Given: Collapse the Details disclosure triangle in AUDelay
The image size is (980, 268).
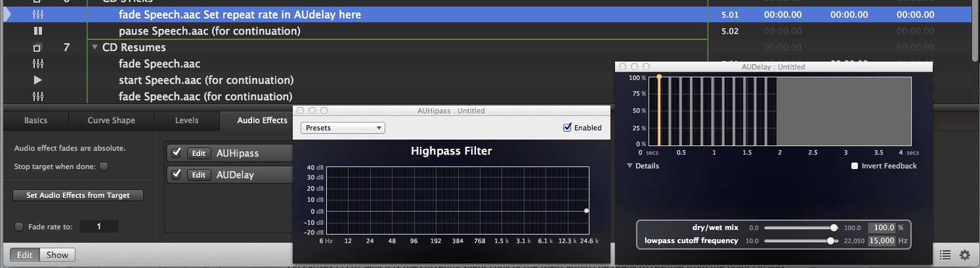Looking at the screenshot, I should coord(630,166).
